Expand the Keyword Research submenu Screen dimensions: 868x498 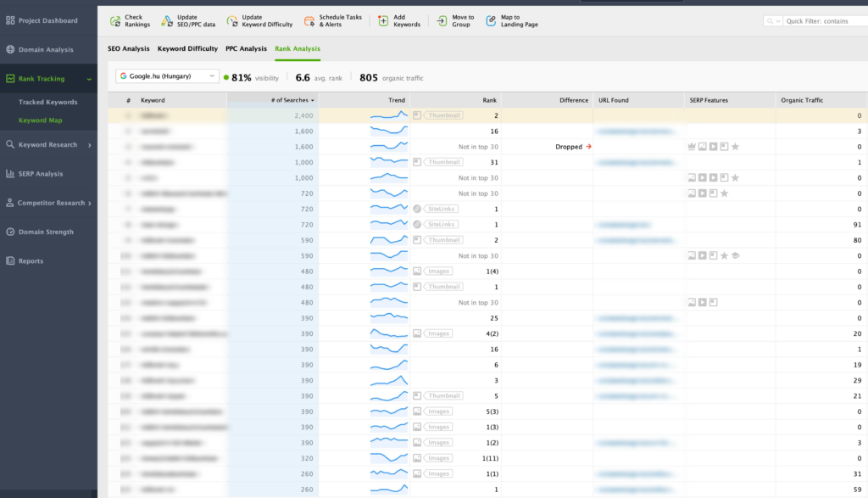(90, 145)
